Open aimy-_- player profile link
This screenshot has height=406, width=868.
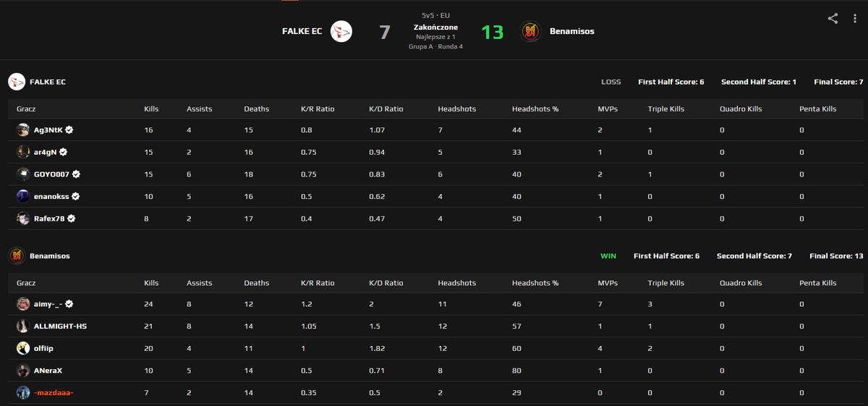point(48,304)
